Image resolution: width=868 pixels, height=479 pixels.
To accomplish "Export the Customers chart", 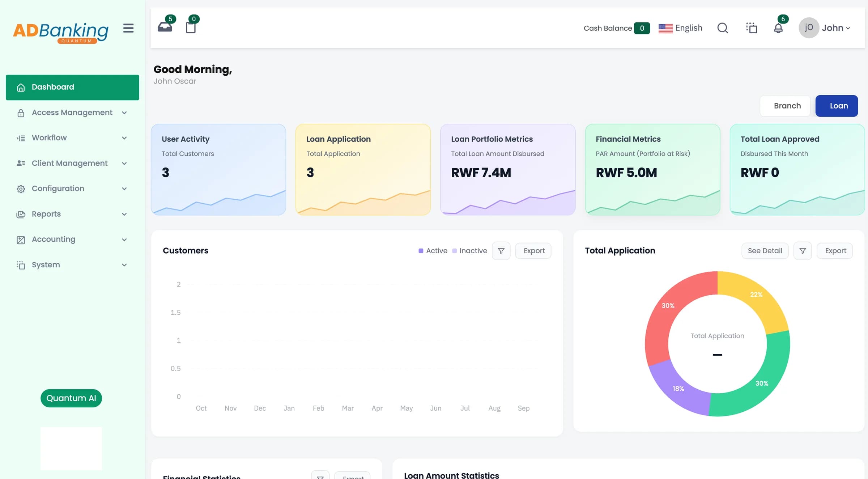I will [533, 251].
